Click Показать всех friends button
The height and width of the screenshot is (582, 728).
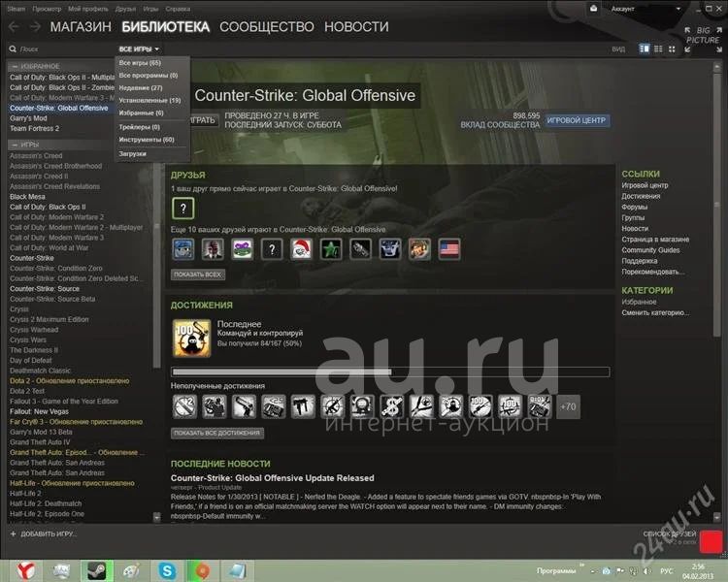click(198, 275)
